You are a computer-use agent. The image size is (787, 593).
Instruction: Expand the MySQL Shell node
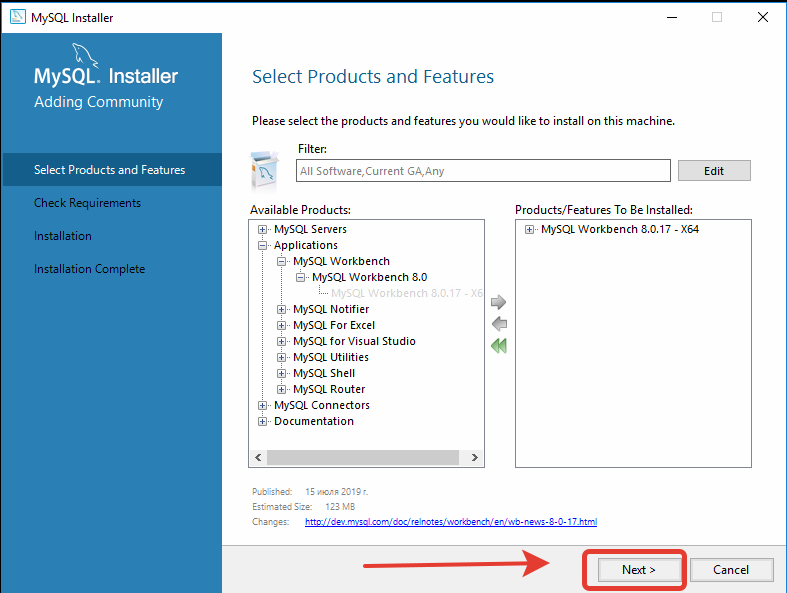(281, 374)
